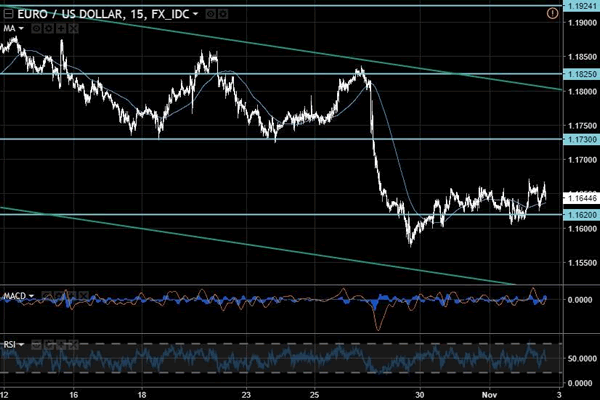Screen dimensions: 600x400
Task: Open settings gear for EURO / US DOLLAR series
Action: click(223, 14)
